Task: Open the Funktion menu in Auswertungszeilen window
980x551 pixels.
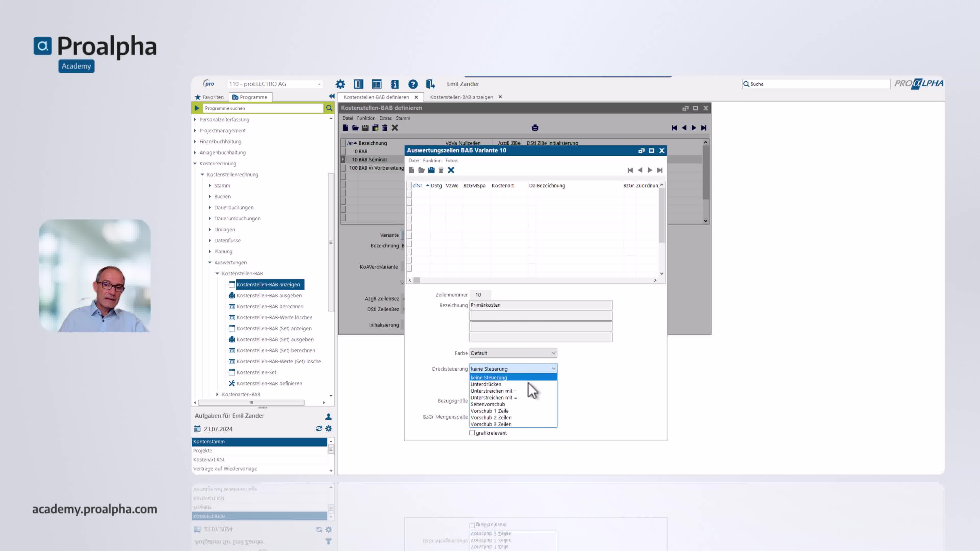Action: 432,160
